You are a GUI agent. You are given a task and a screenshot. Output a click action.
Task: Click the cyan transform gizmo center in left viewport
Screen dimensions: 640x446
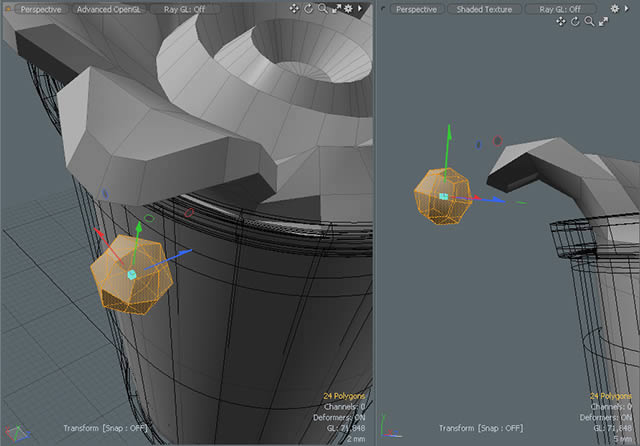131,274
